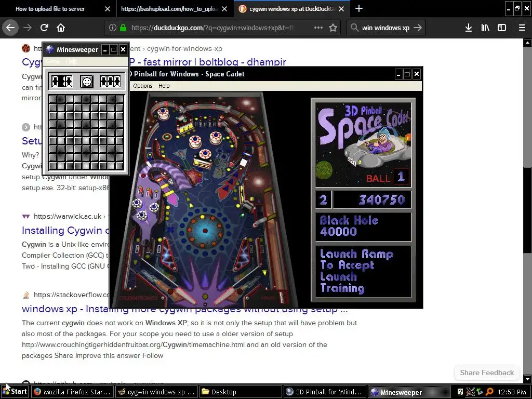Select the cygwin windows xp DuckDuckGo tab
The width and height of the screenshot is (532, 399).
(292, 9)
